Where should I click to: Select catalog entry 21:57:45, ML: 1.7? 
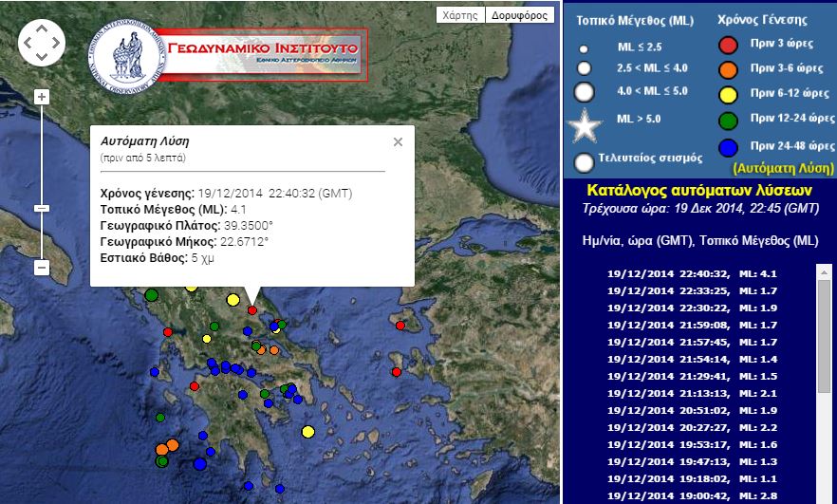pyautogui.click(x=692, y=343)
